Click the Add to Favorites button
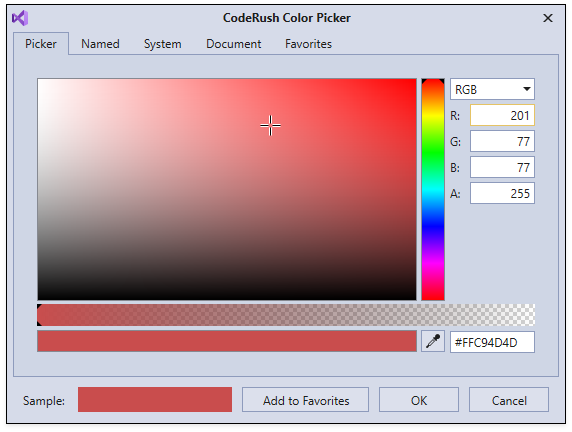The height and width of the screenshot is (432, 572). (305, 400)
